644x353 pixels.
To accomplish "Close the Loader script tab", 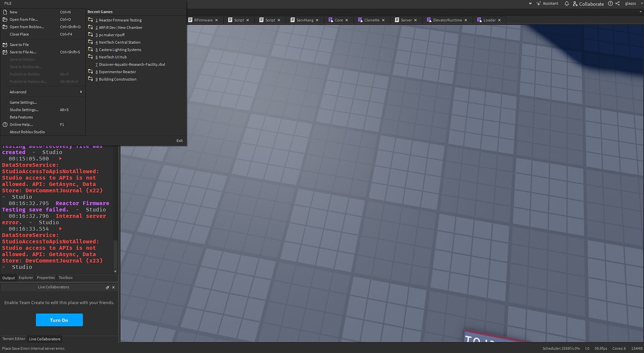I will [x=499, y=20].
